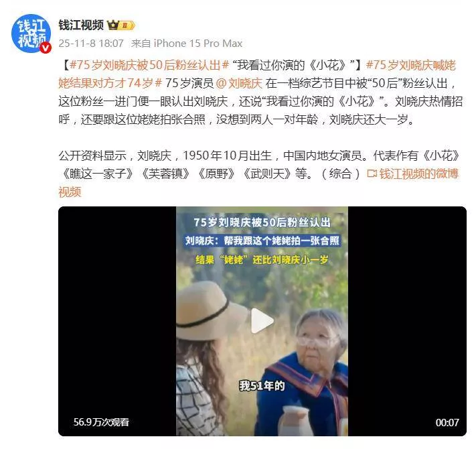
Task: Click the blue caption bar 帮我跟这个姥姥拍一张合照
Action: pos(262,241)
